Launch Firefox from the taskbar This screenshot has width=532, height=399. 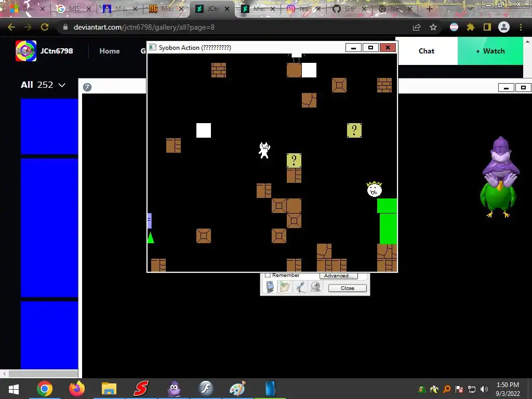pos(77,389)
